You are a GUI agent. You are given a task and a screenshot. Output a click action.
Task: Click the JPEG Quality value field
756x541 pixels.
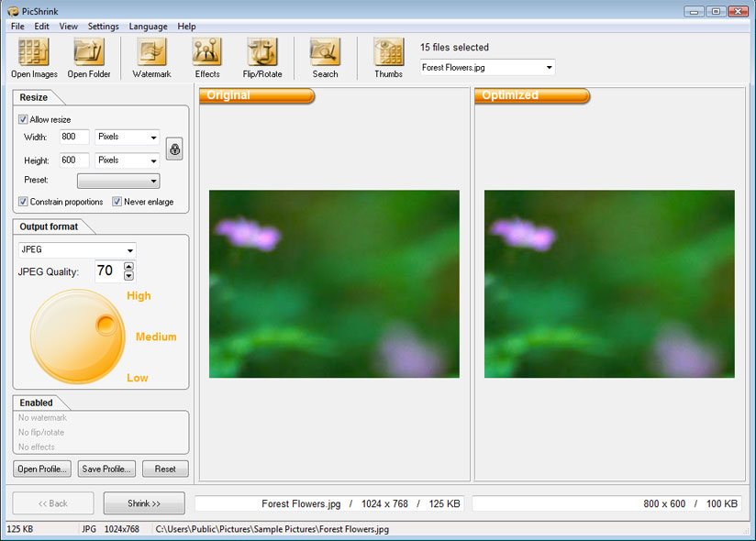pos(109,271)
